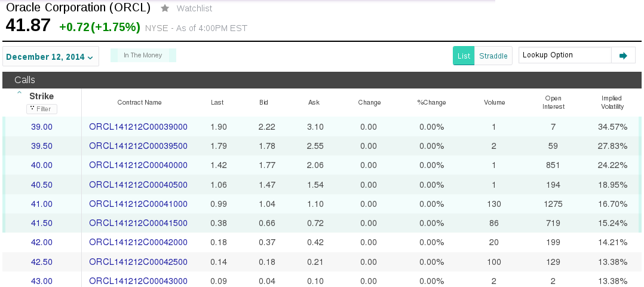This screenshot has height=287, width=644.
Task: Click volume value 86
Action: pyautogui.click(x=493, y=223)
